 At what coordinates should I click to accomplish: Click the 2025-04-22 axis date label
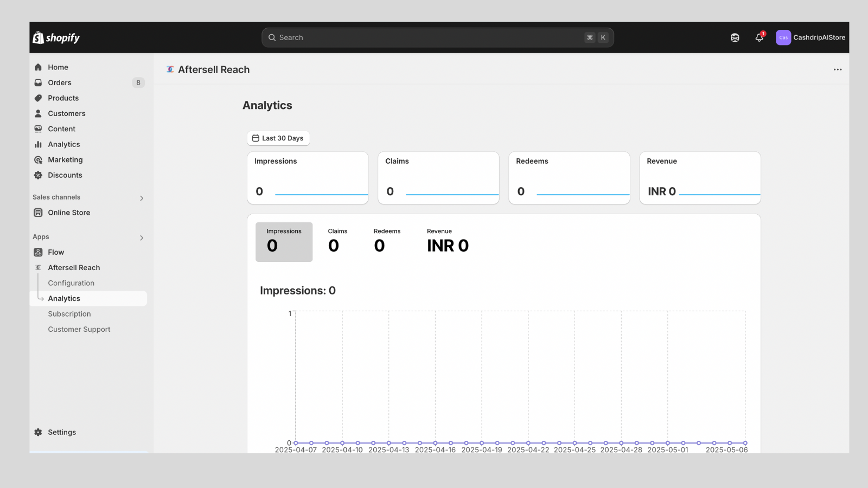(528, 450)
